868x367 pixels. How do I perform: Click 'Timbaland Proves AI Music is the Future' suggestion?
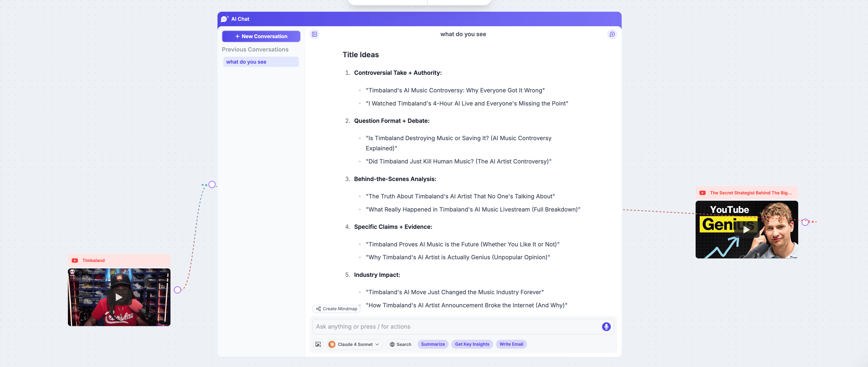[463, 244]
